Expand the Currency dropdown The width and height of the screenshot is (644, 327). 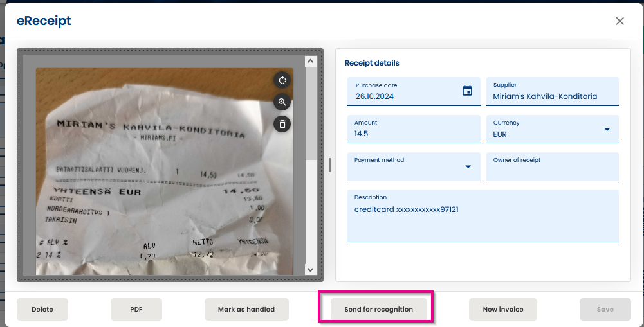607,130
